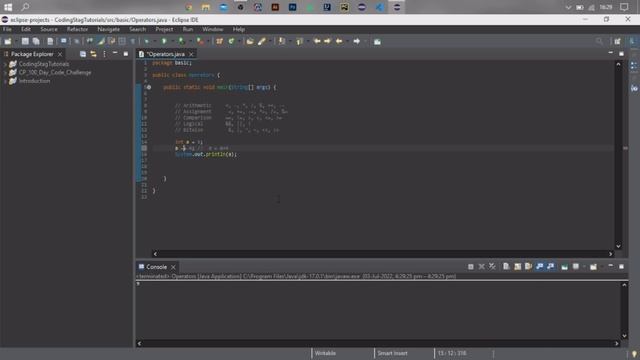This screenshot has height=360, width=640.
Task: Click the New wizard toolbar icon
Action: (x=8, y=41)
